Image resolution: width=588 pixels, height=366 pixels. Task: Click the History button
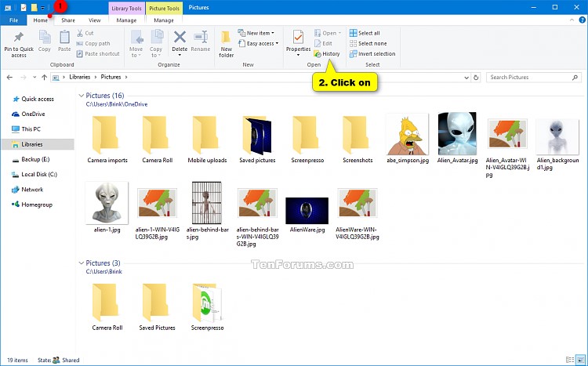pos(327,53)
